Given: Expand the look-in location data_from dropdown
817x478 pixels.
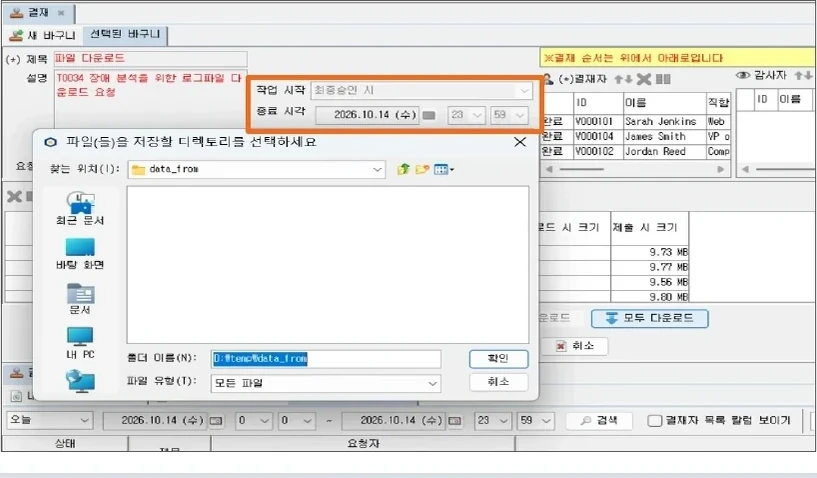Looking at the screenshot, I should point(377,169).
